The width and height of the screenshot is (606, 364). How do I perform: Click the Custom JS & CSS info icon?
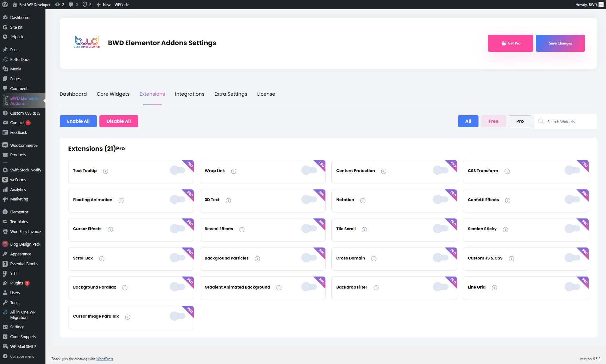(512, 259)
